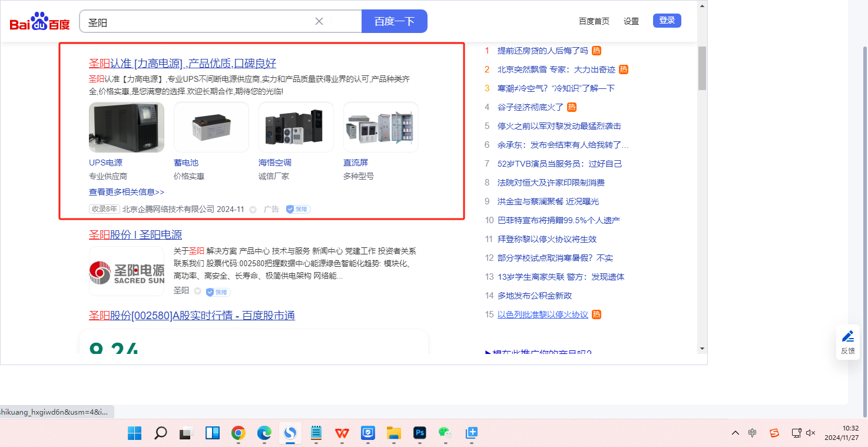
Task: Clear the search box with the X icon
Action: pyautogui.click(x=319, y=22)
